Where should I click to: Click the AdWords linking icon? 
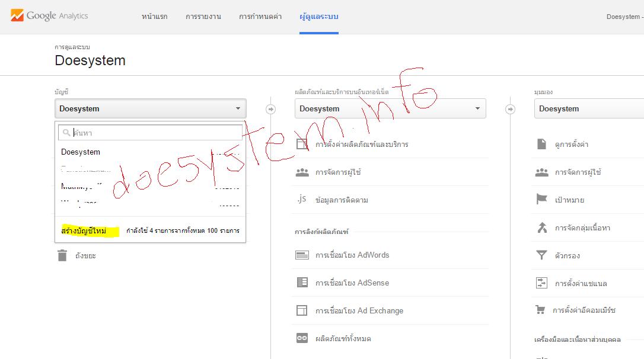click(x=302, y=255)
